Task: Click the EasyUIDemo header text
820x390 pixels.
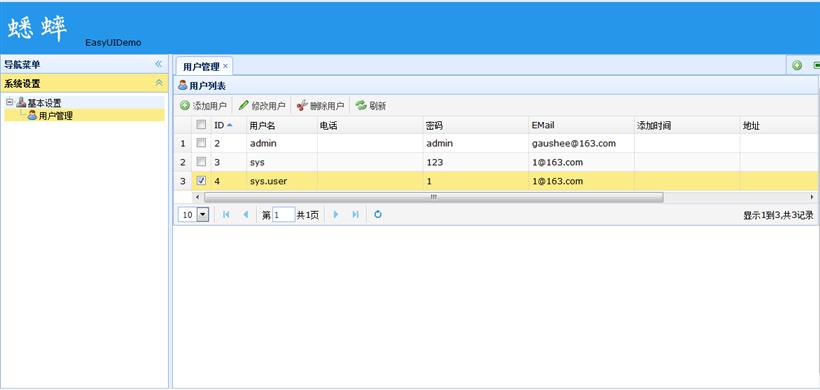Action: coord(113,42)
